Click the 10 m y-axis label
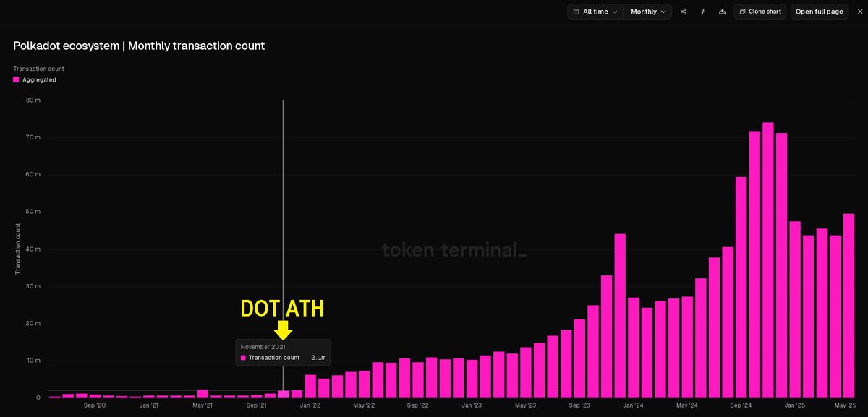This screenshot has width=868, height=417. (33, 361)
